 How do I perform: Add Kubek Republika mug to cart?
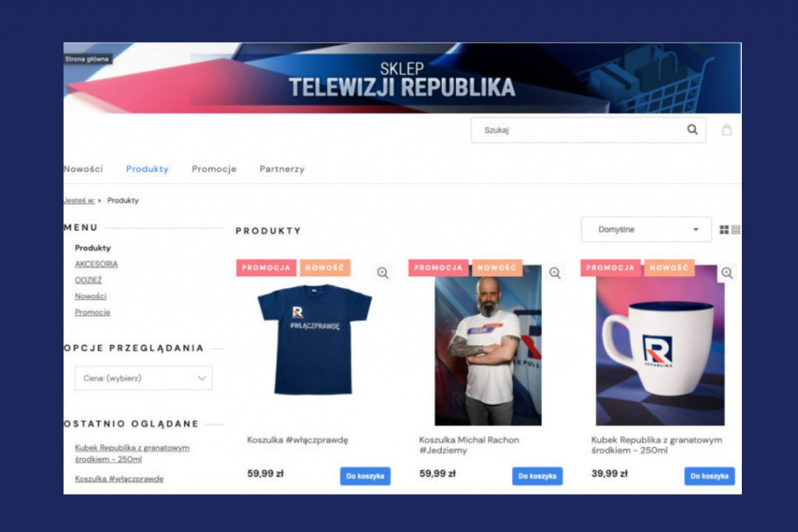pos(709,476)
